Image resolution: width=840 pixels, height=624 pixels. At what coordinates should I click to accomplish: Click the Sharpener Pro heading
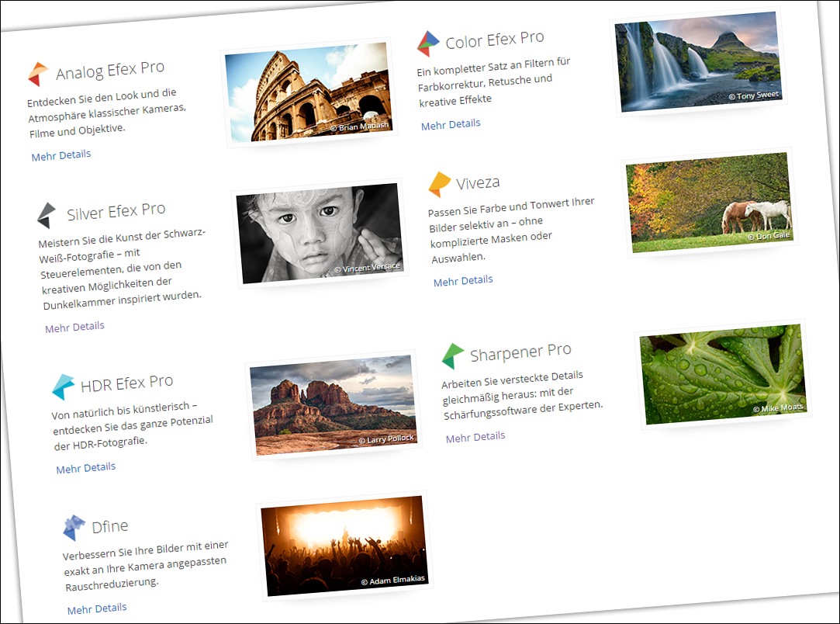520,352
